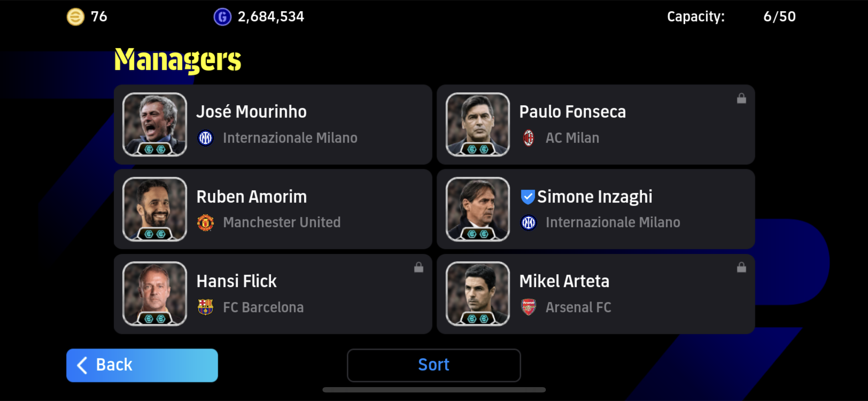Select Ruben Amorim's portrait thumbnail
Image resolution: width=868 pixels, height=401 pixels.
[x=155, y=209]
